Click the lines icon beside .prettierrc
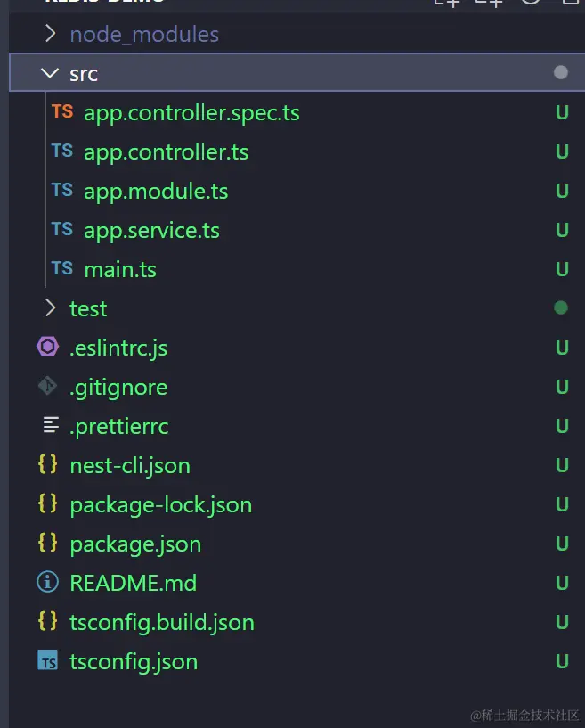Viewport: 585px width, 728px height. pos(51,426)
